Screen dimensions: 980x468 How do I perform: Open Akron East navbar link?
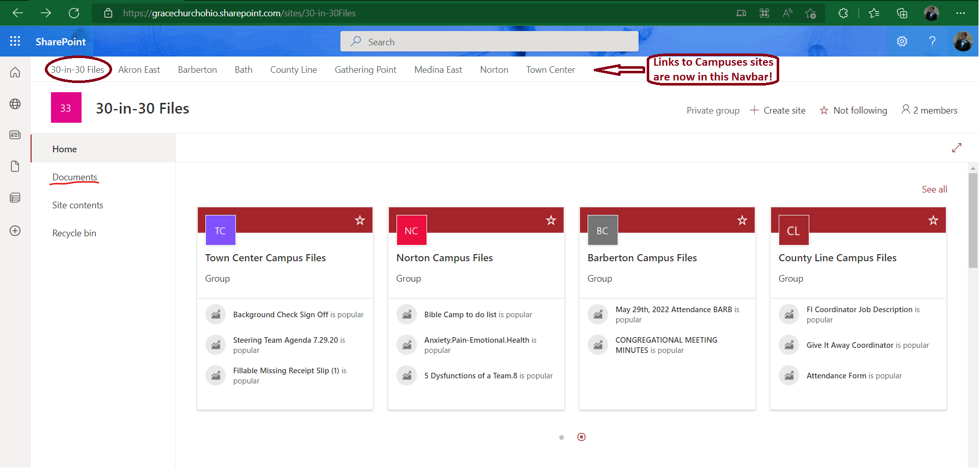[x=139, y=70]
